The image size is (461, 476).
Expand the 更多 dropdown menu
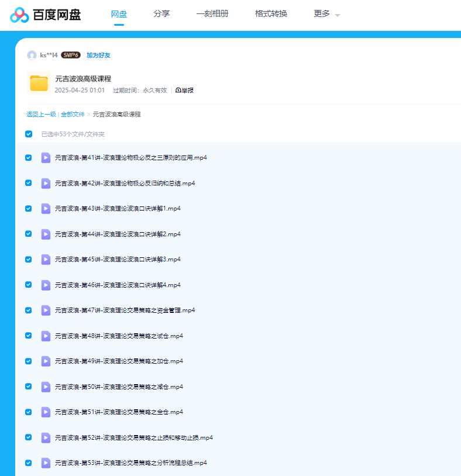326,14
